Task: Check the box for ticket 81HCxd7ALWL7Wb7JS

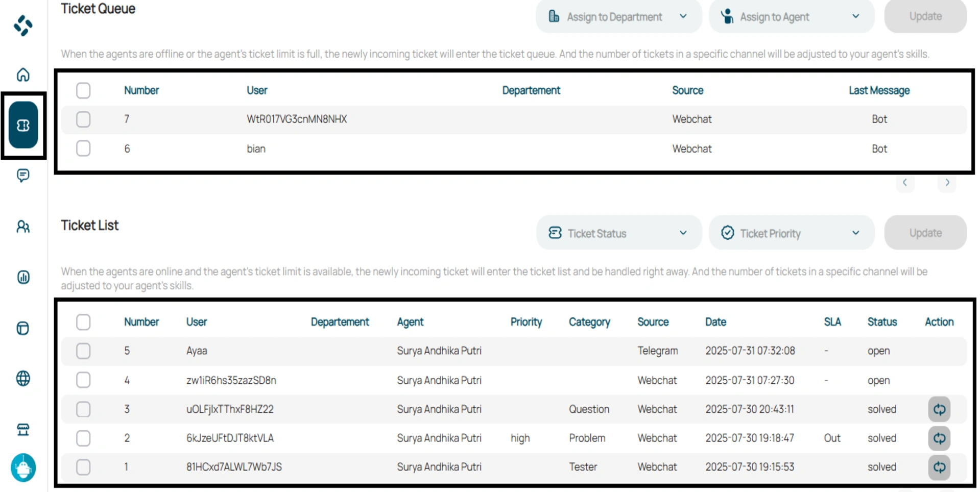Action: pos(83,467)
